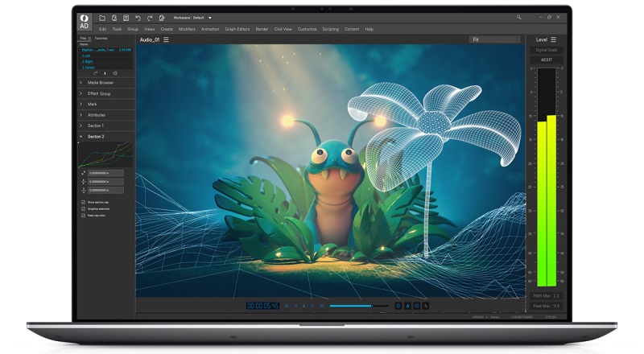Click the speaker icon under the file list
644x354 pixels.
coord(115,73)
